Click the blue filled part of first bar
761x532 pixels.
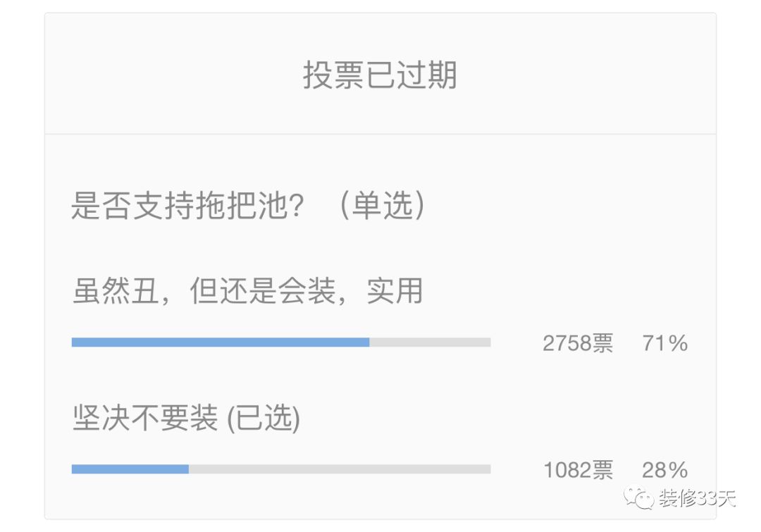tap(221, 342)
